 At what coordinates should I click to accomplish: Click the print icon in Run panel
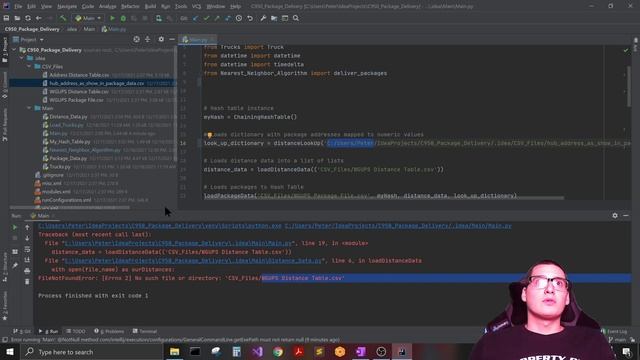27,271
